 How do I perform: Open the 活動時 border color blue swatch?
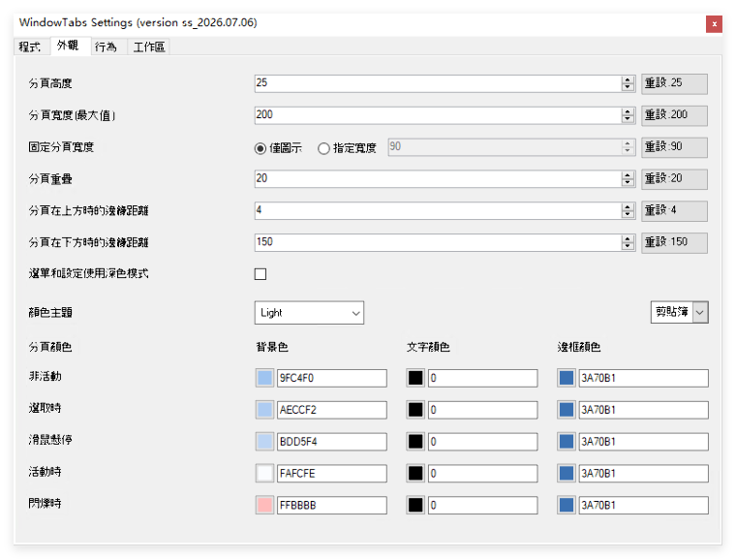(x=567, y=474)
